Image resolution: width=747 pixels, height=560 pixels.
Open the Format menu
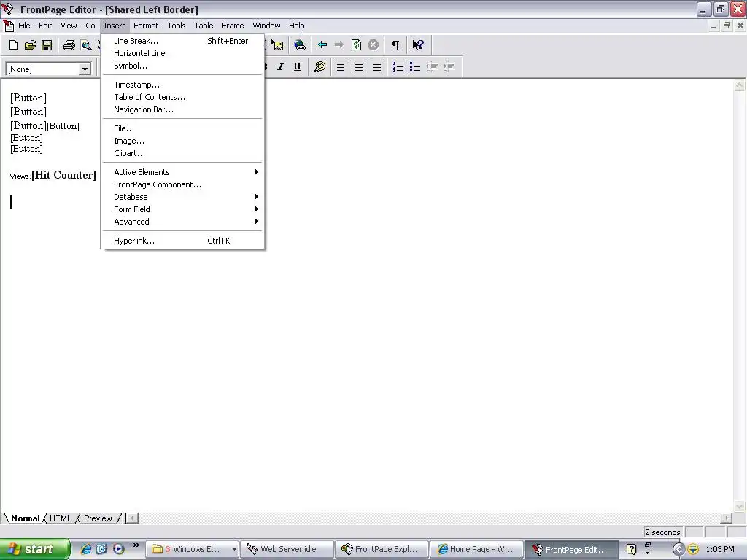146,26
